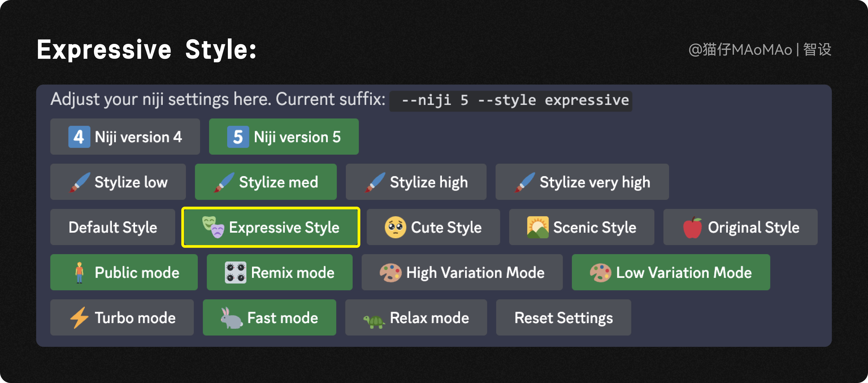Viewport: 868px width, 383px height.
Task: Enable High Variation Mode
Action: [x=462, y=272]
